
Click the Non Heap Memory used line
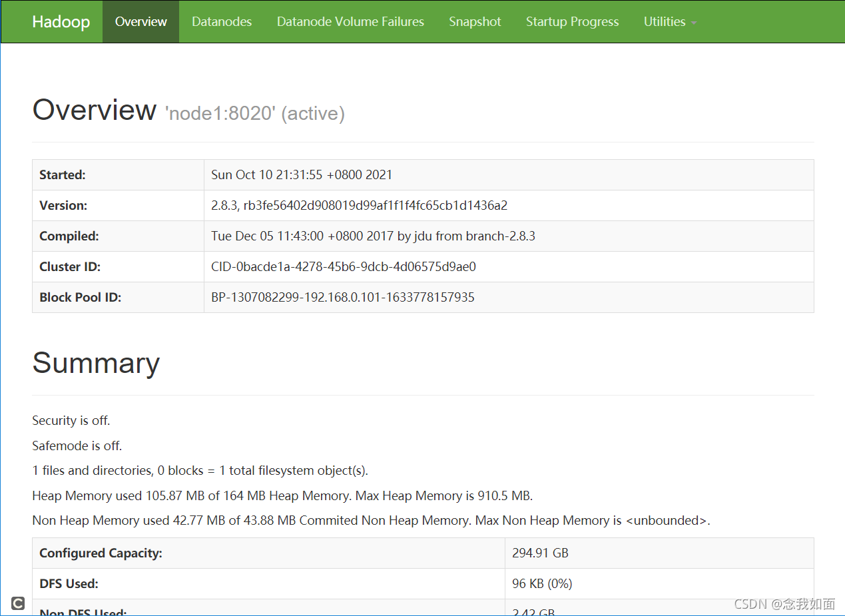click(x=371, y=521)
